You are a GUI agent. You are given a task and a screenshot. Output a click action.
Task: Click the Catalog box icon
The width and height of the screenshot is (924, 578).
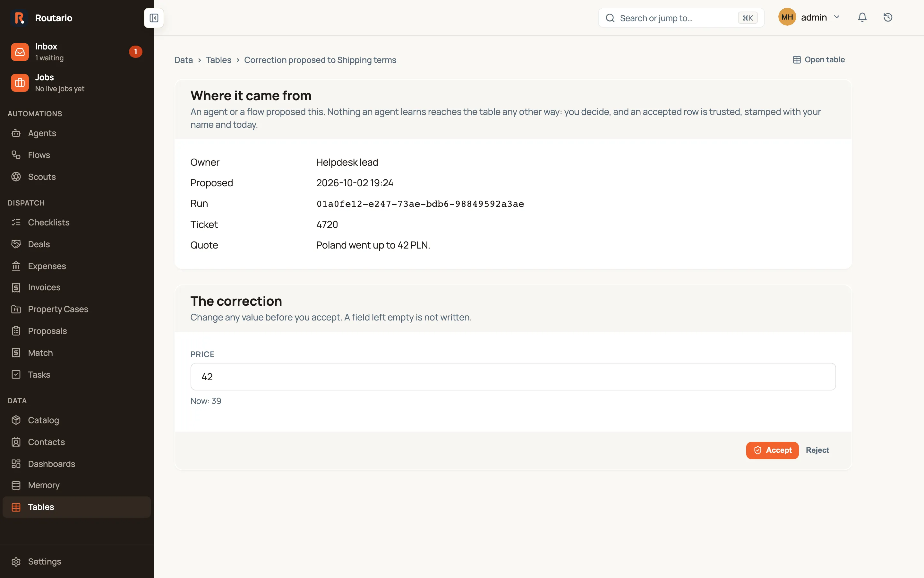[x=16, y=420]
